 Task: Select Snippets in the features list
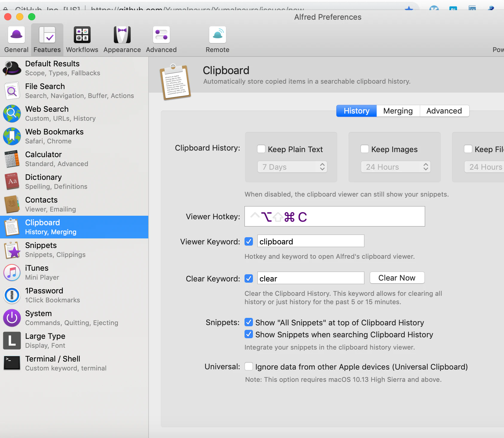click(74, 250)
